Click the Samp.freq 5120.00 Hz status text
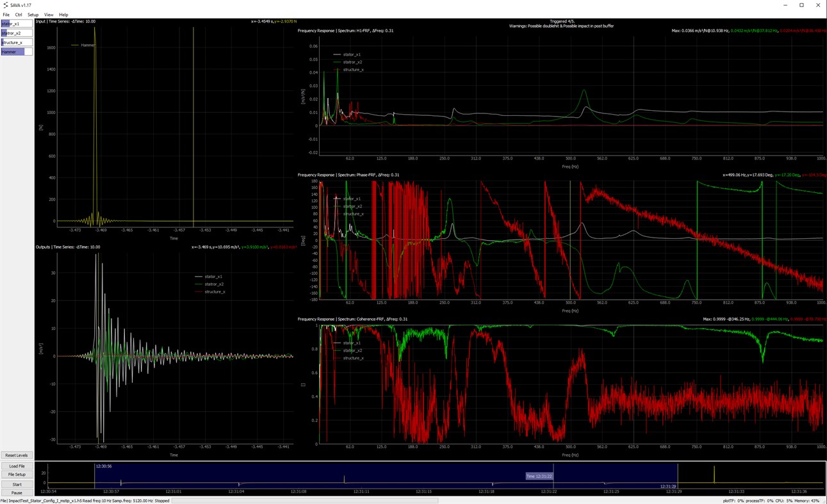 (x=133, y=501)
